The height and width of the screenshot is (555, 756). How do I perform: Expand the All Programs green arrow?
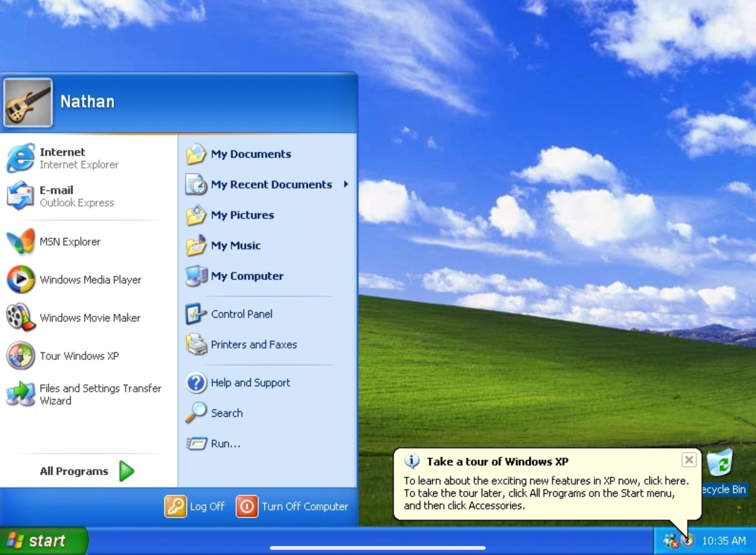127,471
